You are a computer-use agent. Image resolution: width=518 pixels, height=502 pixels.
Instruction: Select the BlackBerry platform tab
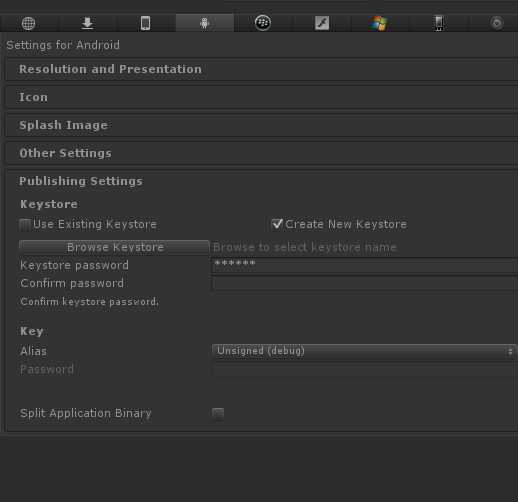click(263, 23)
